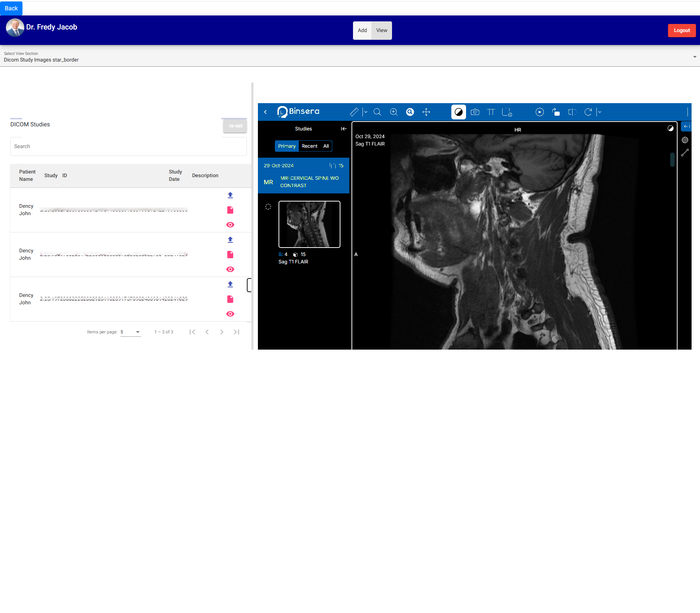
Task: Toggle the viewport contrast indicator icon
Action: click(x=671, y=128)
